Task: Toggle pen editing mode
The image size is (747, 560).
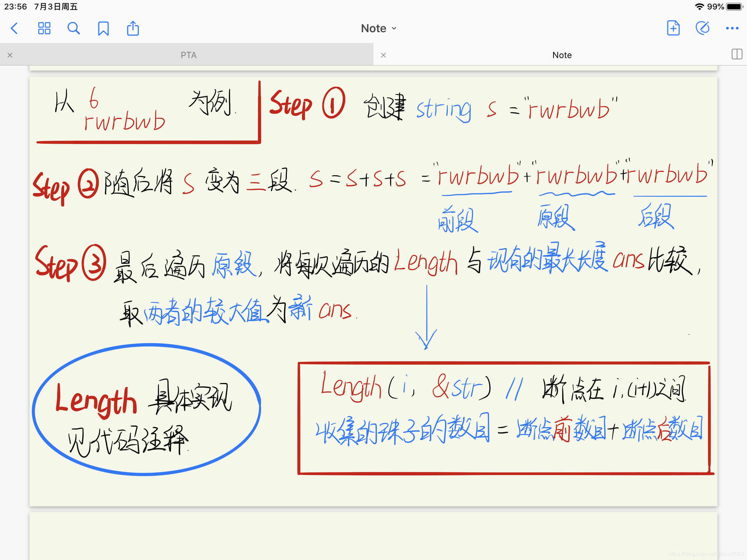Action: [x=702, y=28]
